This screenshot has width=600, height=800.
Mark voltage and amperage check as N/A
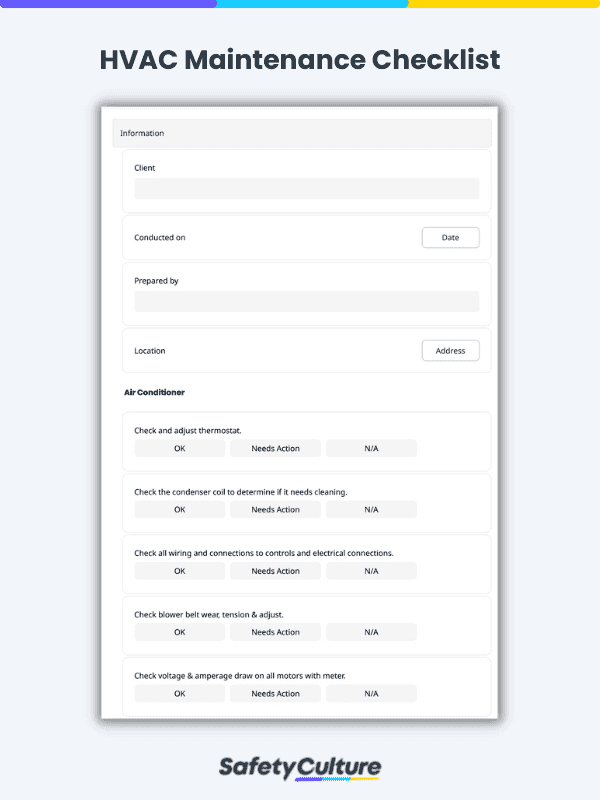tap(371, 692)
